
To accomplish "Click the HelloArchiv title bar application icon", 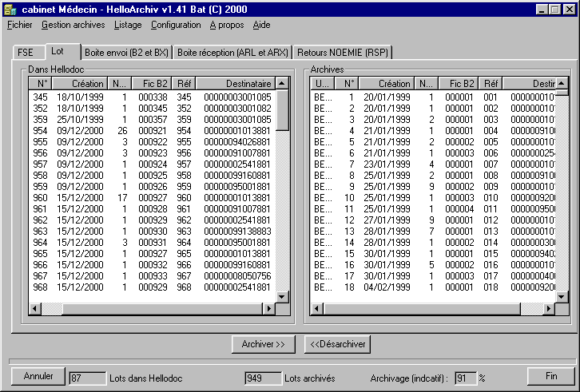I will pos(10,10).
